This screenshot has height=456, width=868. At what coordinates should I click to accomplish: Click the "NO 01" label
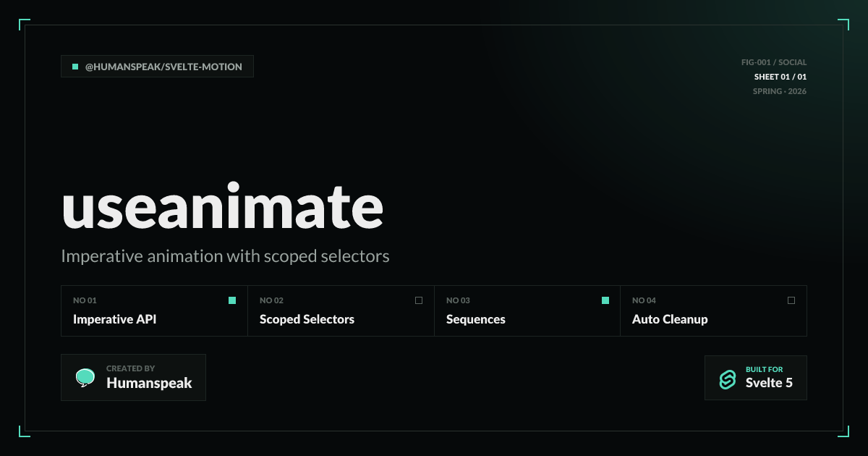pyautogui.click(x=85, y=300)
